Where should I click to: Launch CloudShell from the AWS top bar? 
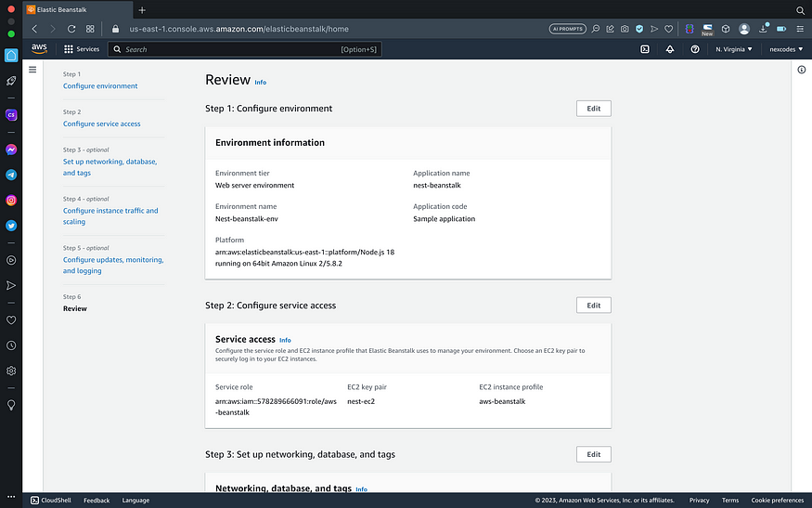(645, 49)
